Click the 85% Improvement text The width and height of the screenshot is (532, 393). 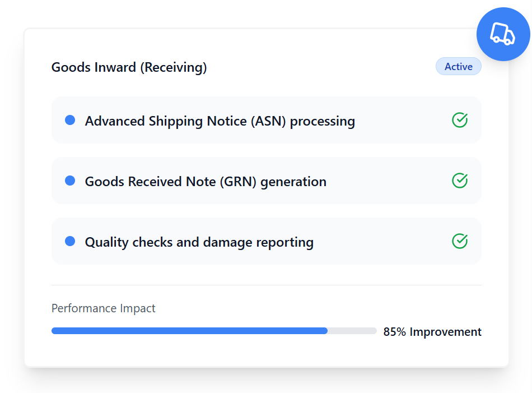click(432, 332)
